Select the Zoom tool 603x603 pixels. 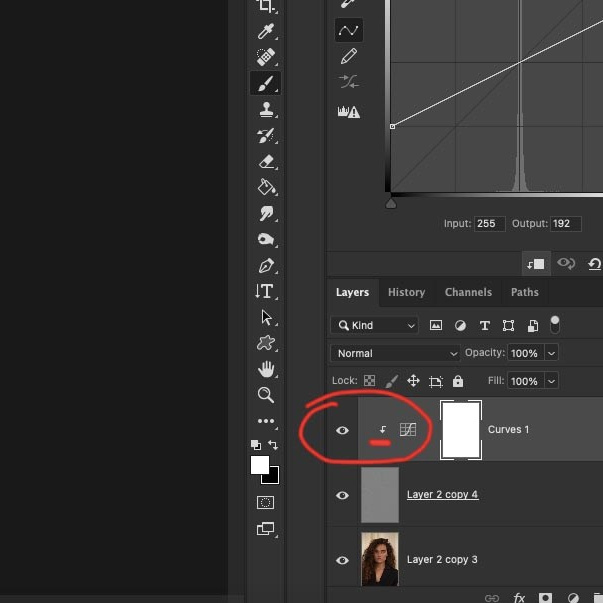266,395
